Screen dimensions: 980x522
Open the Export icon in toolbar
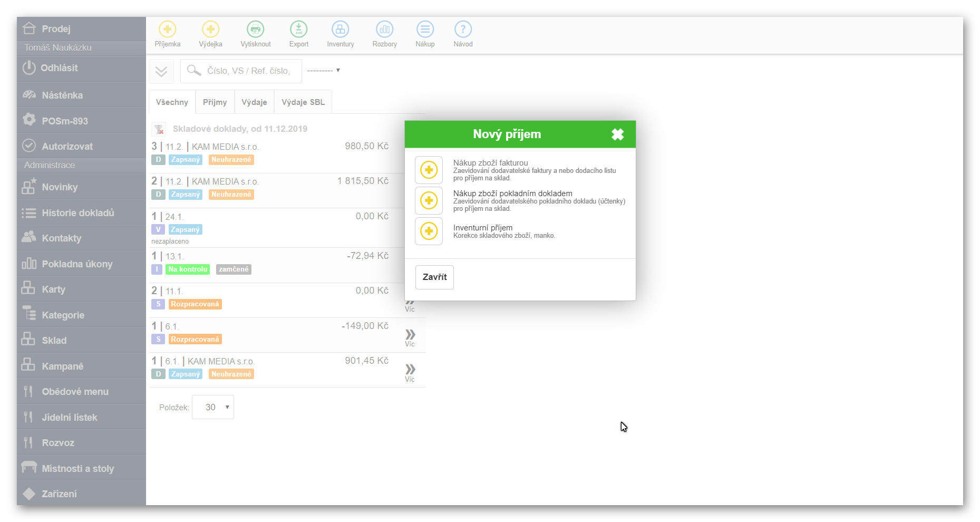point(299,30)
